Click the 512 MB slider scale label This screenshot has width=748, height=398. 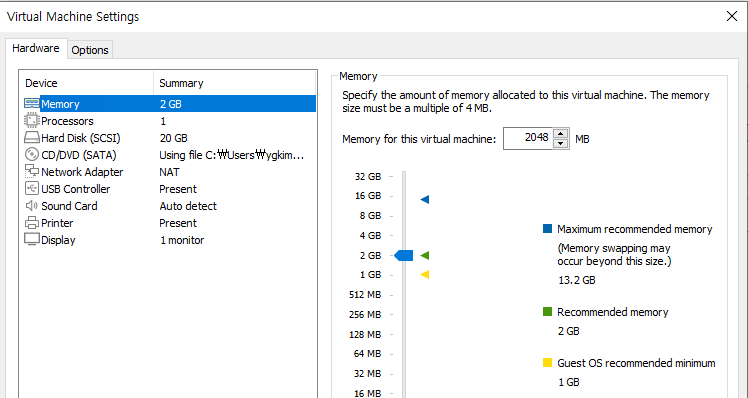[x=365, y=295]
